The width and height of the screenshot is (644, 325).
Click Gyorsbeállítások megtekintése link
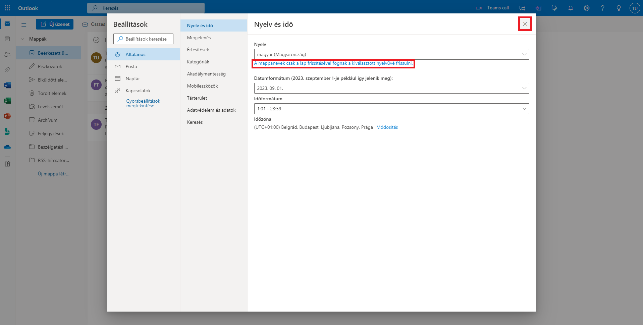click(x=143, y=103)
